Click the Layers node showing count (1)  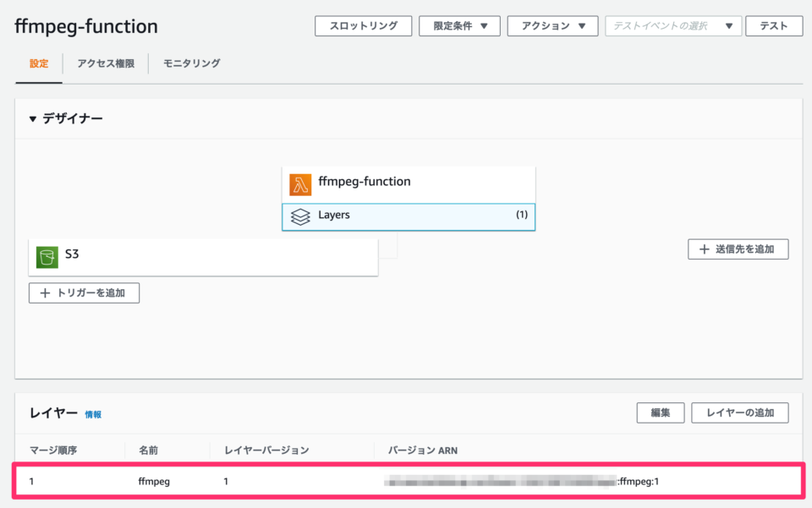(408, 216)
